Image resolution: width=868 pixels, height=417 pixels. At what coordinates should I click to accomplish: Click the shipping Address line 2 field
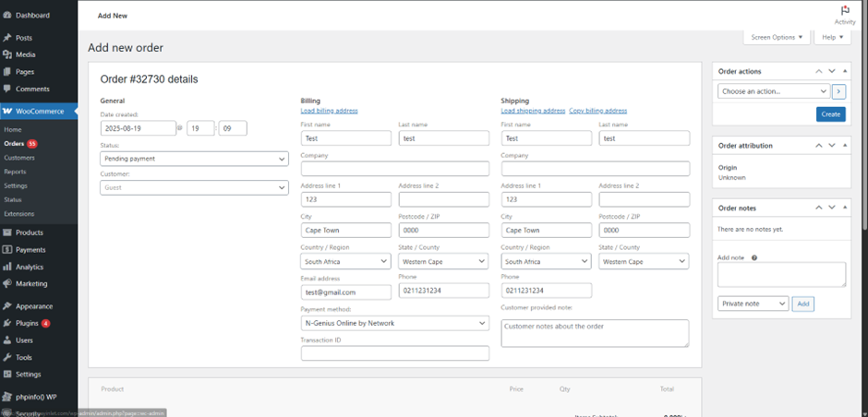pyautogui.click(x=645, y=199)
